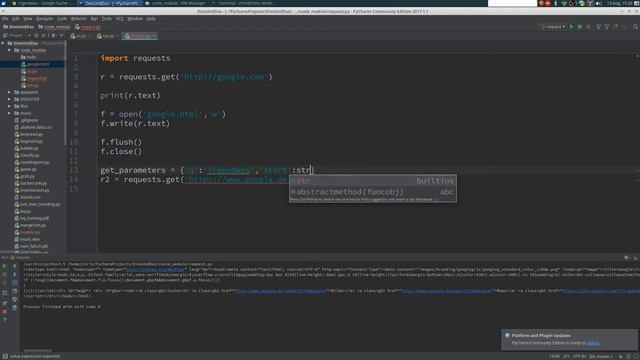The image size is (640, 360).
Task: Expand the DISASTER folder
Action: [x=9, y=99]
